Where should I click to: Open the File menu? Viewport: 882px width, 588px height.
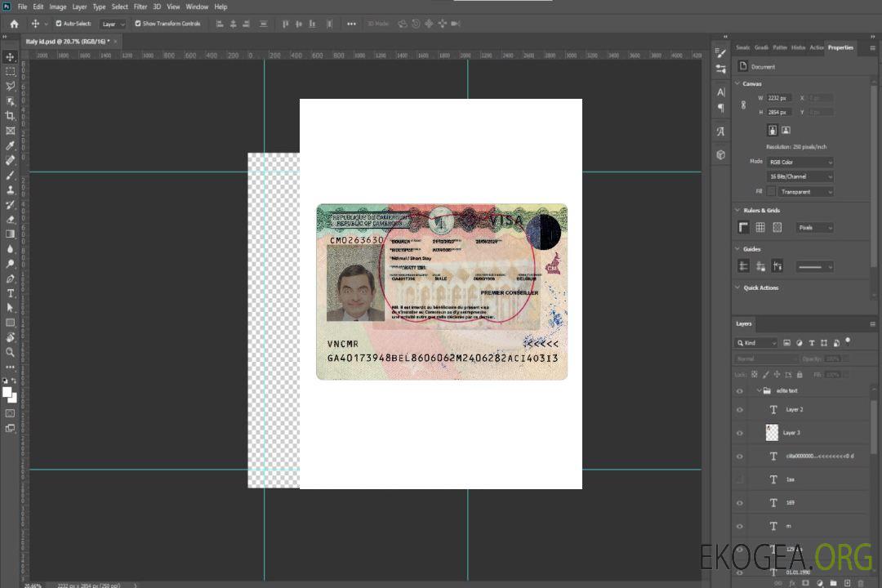tap(22, 7)
